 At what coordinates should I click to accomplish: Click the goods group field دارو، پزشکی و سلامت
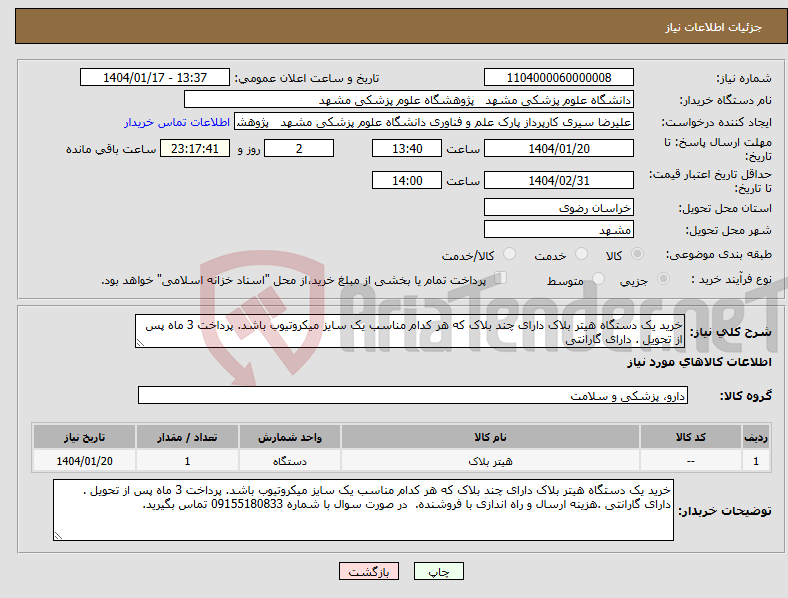click(413, 395)
